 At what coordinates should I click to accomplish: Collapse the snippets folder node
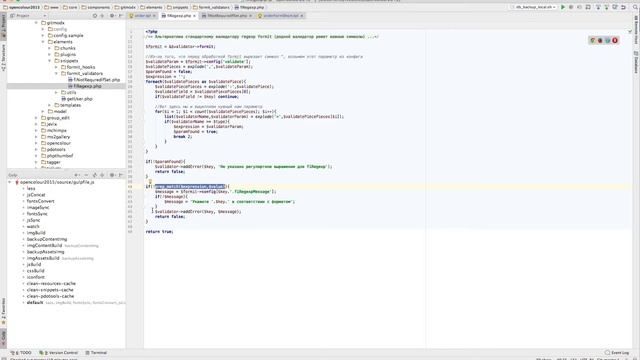click(50, 61)
